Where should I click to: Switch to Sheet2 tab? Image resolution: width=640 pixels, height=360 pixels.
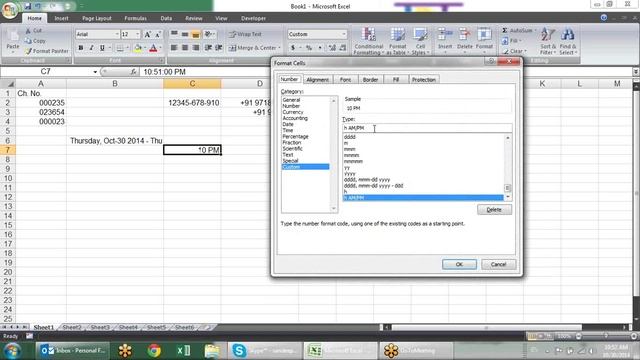pos(72,327)
